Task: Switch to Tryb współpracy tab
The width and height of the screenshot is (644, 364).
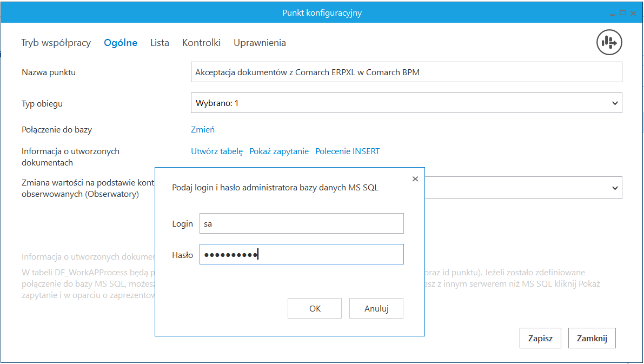Action: (56, 43)
